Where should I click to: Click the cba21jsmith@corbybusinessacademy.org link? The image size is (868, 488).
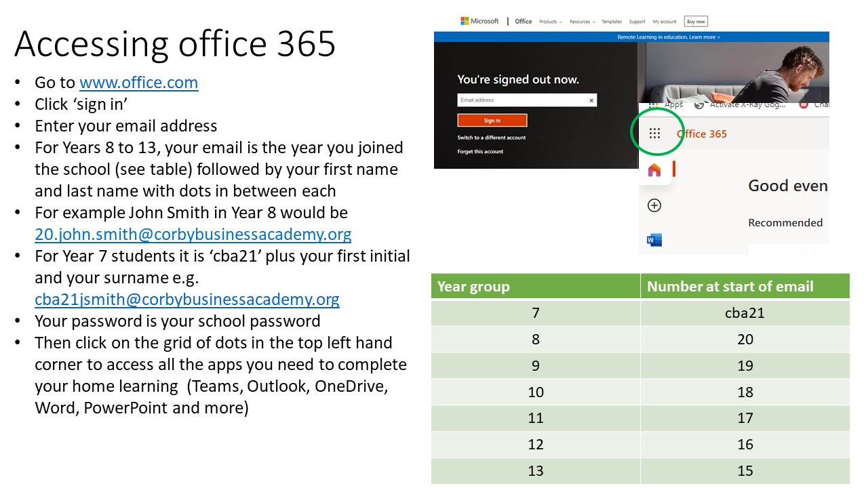(x=187, y=300)
